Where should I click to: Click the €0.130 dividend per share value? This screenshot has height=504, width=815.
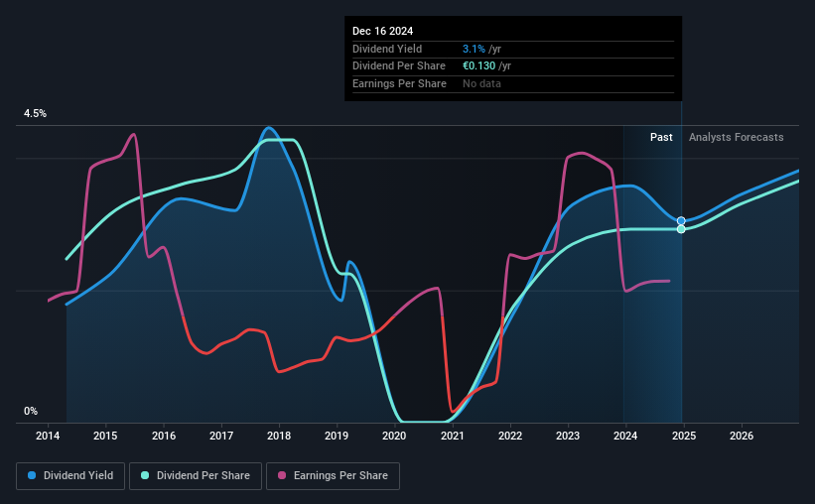(x=478, y=66)
